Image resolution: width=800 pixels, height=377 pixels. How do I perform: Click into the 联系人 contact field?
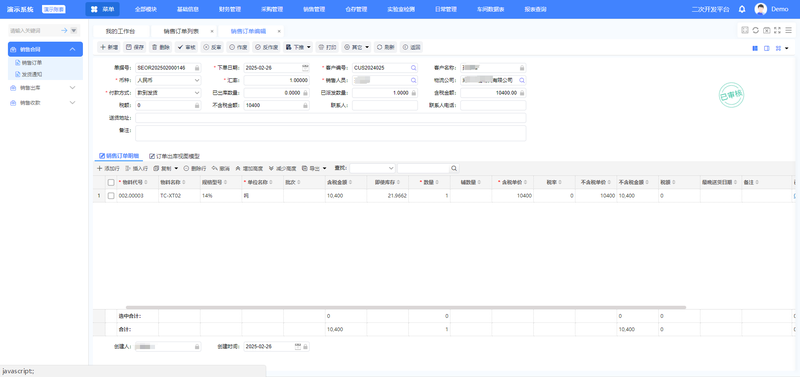(x=385, y=106)
